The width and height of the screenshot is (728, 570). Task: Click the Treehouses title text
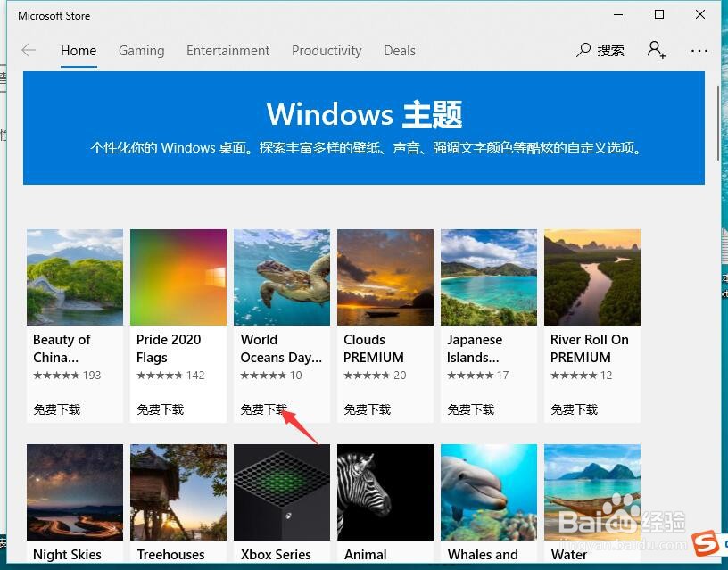[x=171, y=555]
